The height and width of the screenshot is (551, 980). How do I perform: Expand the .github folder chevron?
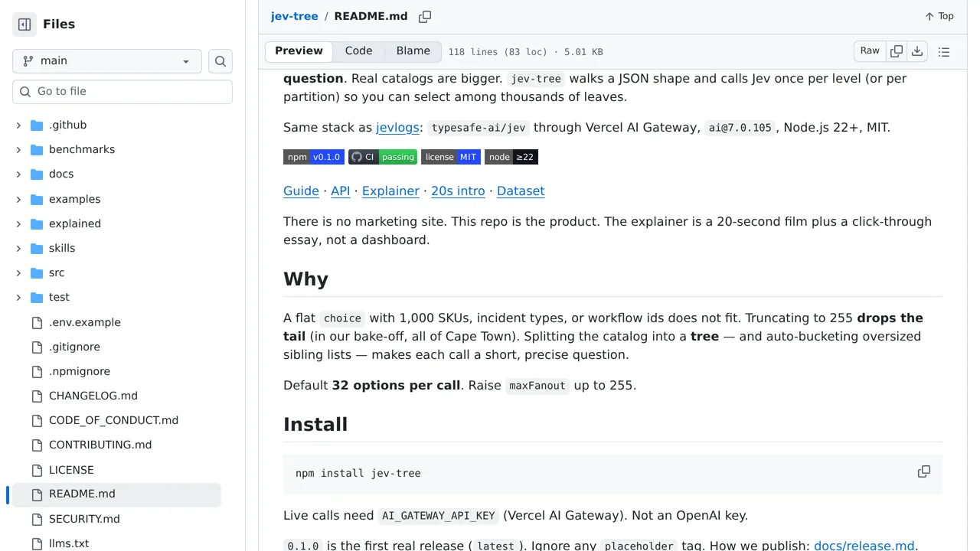(18, 126)
